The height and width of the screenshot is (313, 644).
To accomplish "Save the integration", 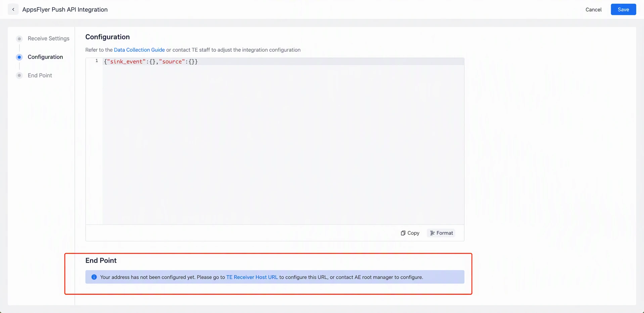I will click(623, 9).
